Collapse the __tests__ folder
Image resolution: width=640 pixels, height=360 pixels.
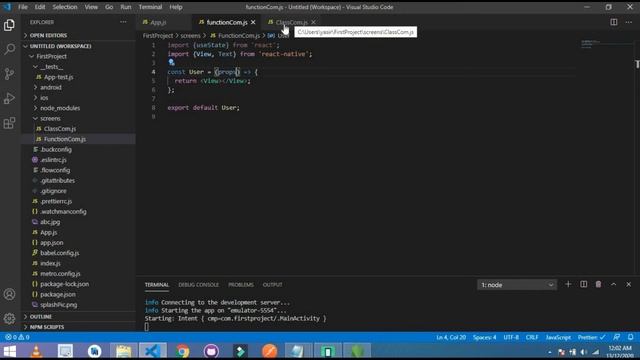tap(51, 67)
